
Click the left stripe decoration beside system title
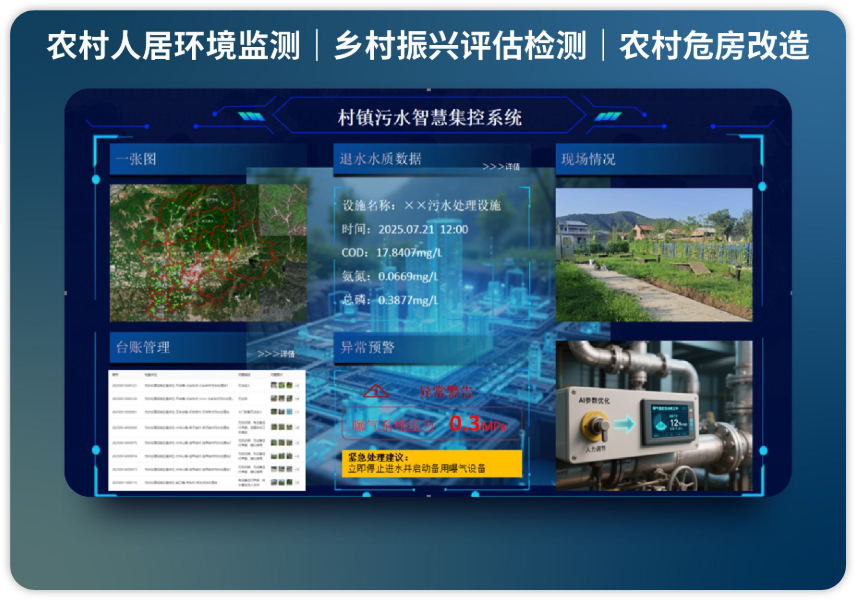point(250,117)
